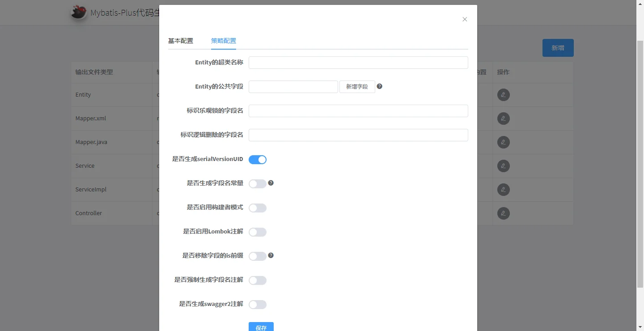This screenshot has width=644, height=331.
Task: Disable the 是否生成serialVersionUID switch
Action: point(258,160)
